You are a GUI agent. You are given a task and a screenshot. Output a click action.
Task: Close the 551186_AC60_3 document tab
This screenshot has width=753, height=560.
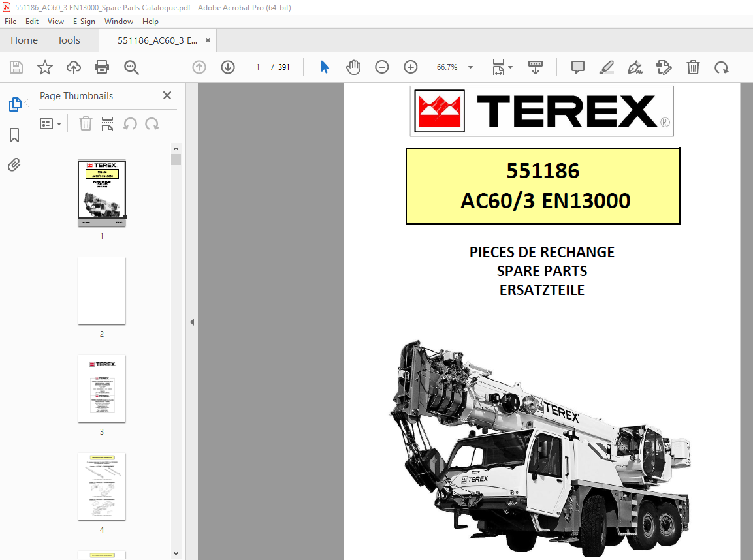pyautogui.click(x=208, y=40)
